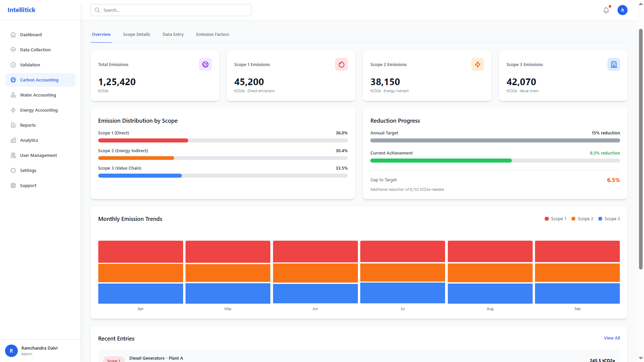Select the Dashboard icon in sidebar
Image resolution: width=644 pixels, height=362 pixels.
click(13, 35)
